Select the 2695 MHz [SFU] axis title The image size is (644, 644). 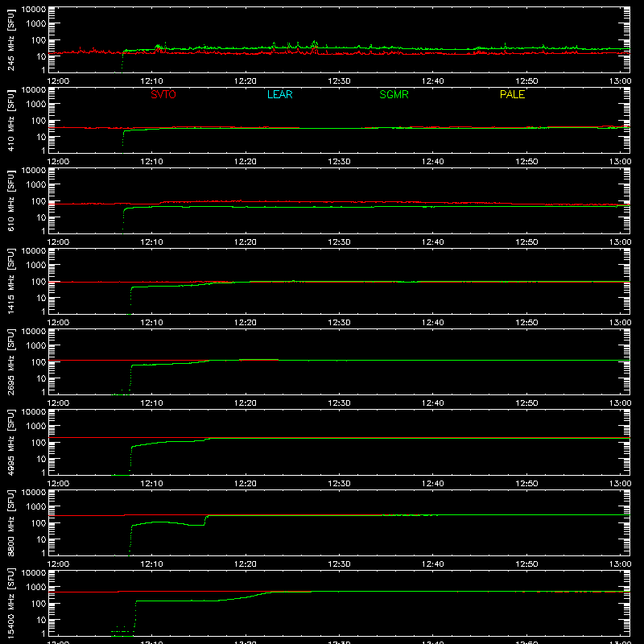point(11,361)
